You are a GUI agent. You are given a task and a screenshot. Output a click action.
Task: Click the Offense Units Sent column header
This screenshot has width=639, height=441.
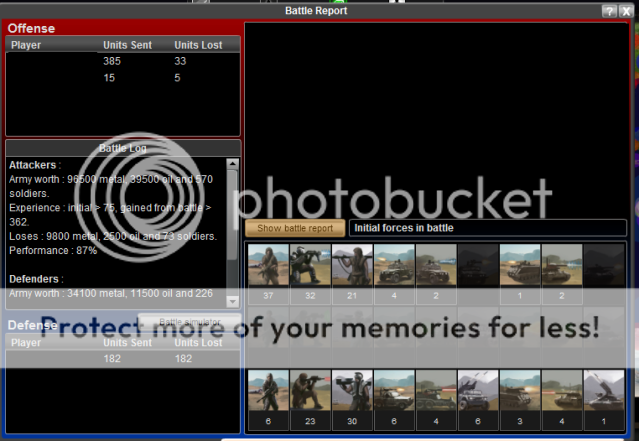[x=128, y=45]
